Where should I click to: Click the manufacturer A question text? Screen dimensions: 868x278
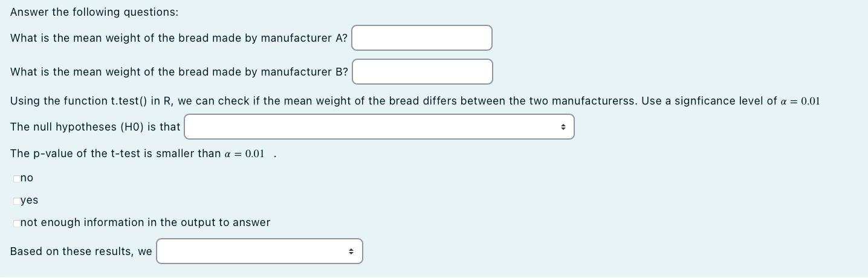pyautogui.click(x=179, y=38)
